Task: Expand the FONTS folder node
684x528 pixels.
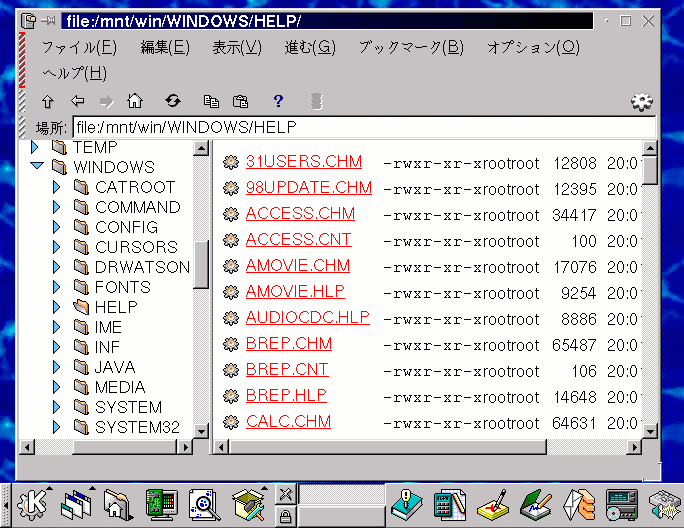Action: tap(57, 287)
